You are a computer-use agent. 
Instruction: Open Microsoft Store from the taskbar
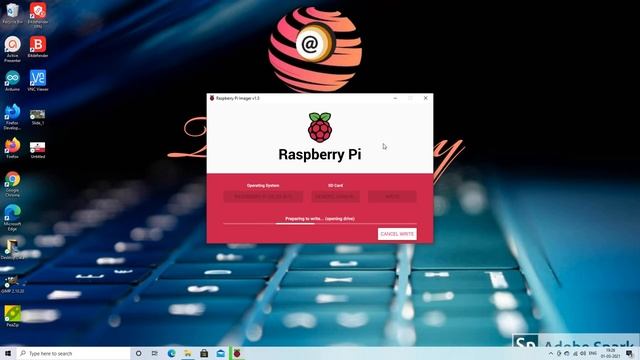coord(204,353)
